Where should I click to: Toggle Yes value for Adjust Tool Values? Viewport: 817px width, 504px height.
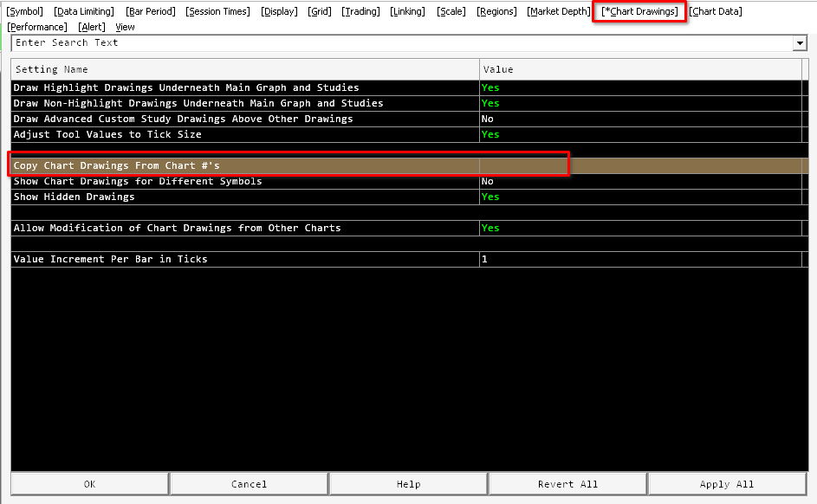[640, 134]
